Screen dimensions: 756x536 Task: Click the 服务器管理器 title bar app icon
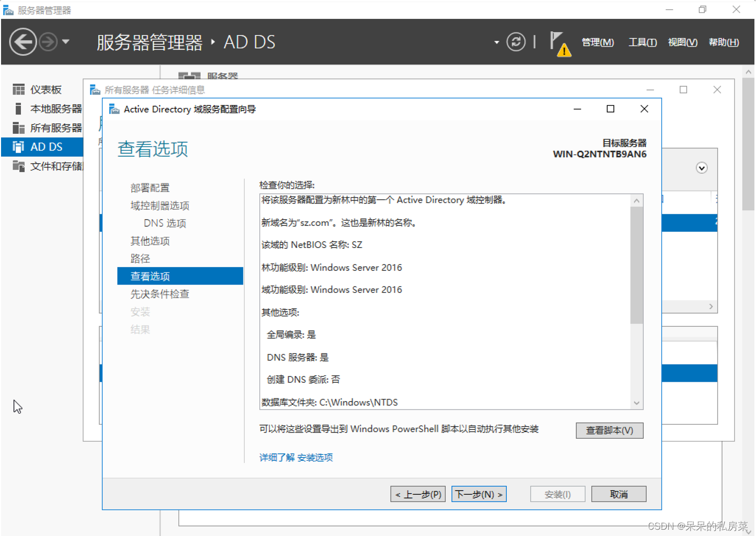[8, 10]
